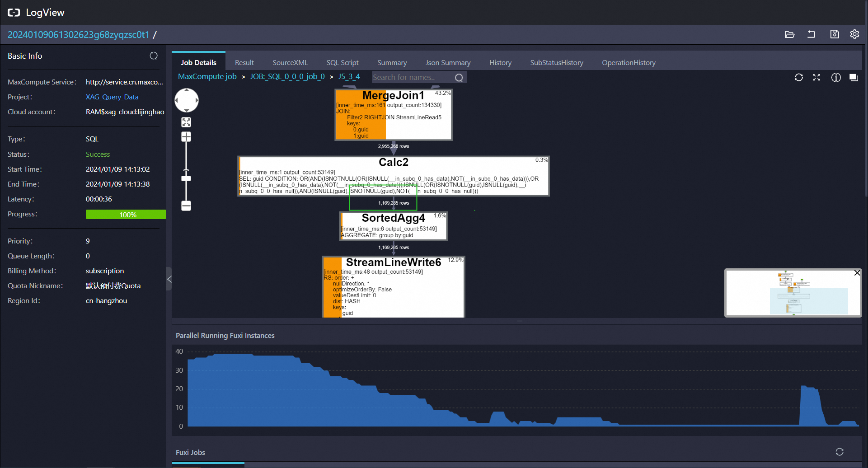Screen dimensions: 868x468
Task: Refresh the Basic Info panel
Action: pyautogui.click(x=154, y=56)
